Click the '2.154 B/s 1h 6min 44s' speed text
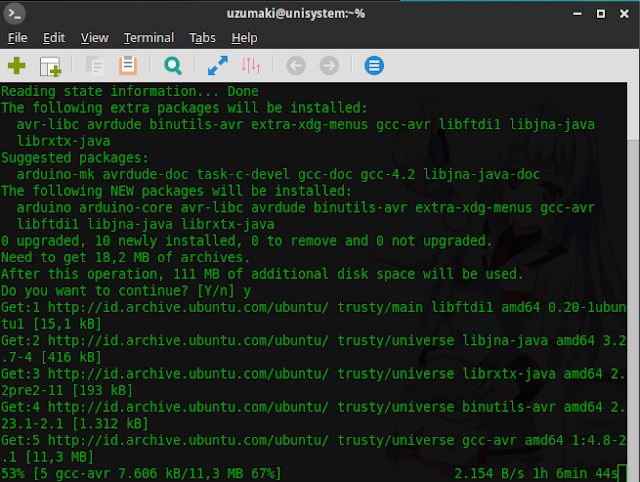 tap(536, 473)
